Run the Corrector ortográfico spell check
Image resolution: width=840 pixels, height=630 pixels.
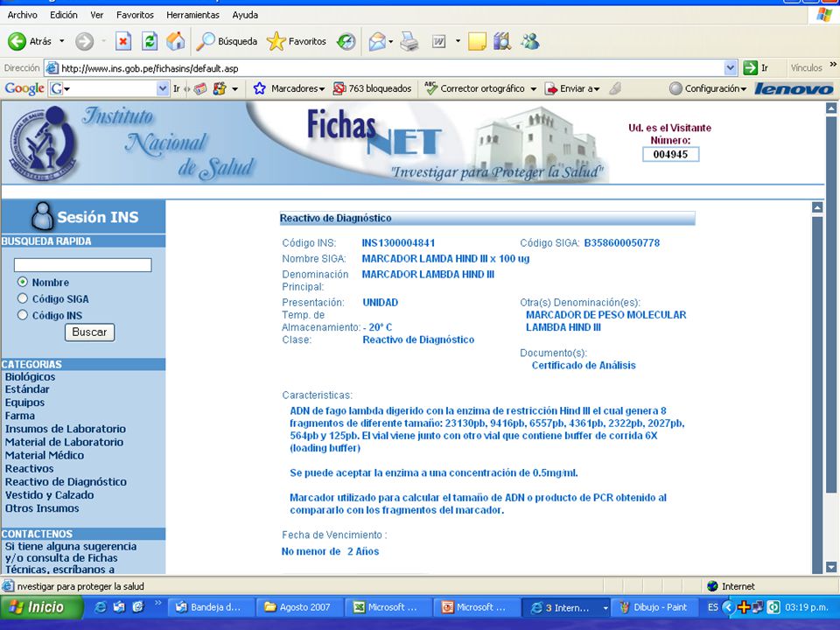pos(474,88)
